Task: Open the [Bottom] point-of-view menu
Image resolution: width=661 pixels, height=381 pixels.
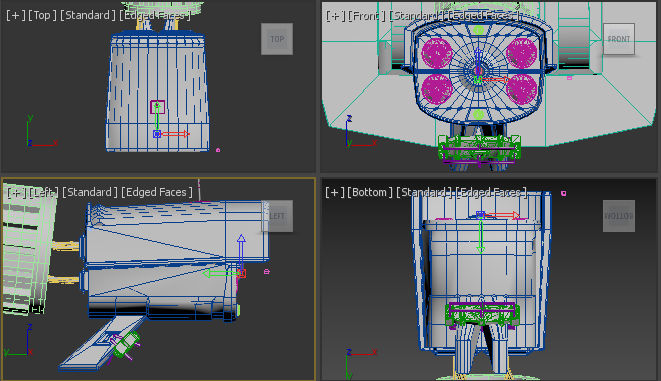Action: point(370,192)
